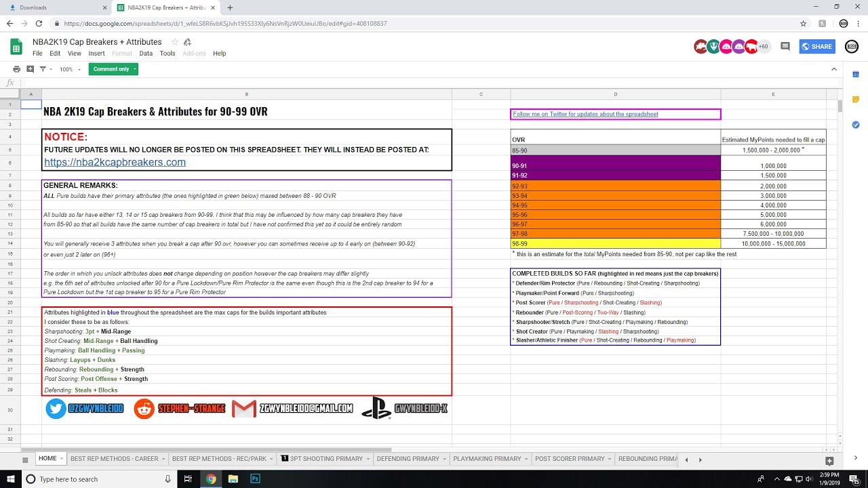Click the Google account avatar in Sheets header
Image resolution: width=868 pixels, height=488 pixels.
[x=852, y=47]
